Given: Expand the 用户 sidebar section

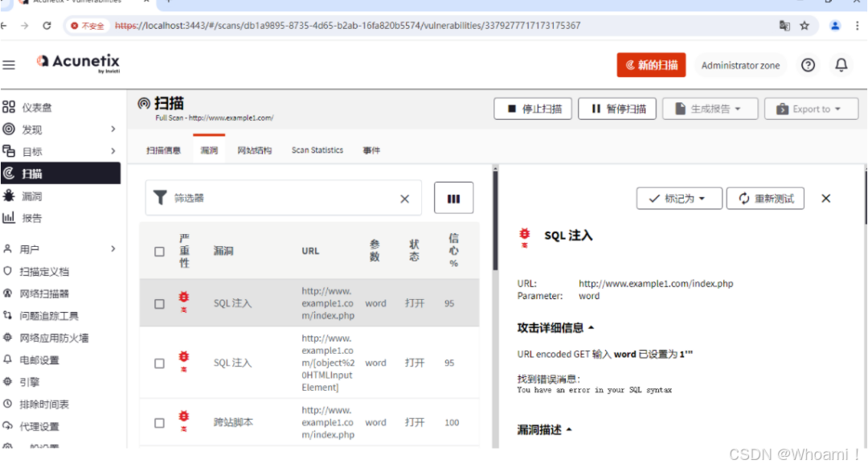Looking at the screenshot, I should pos(113,248).
